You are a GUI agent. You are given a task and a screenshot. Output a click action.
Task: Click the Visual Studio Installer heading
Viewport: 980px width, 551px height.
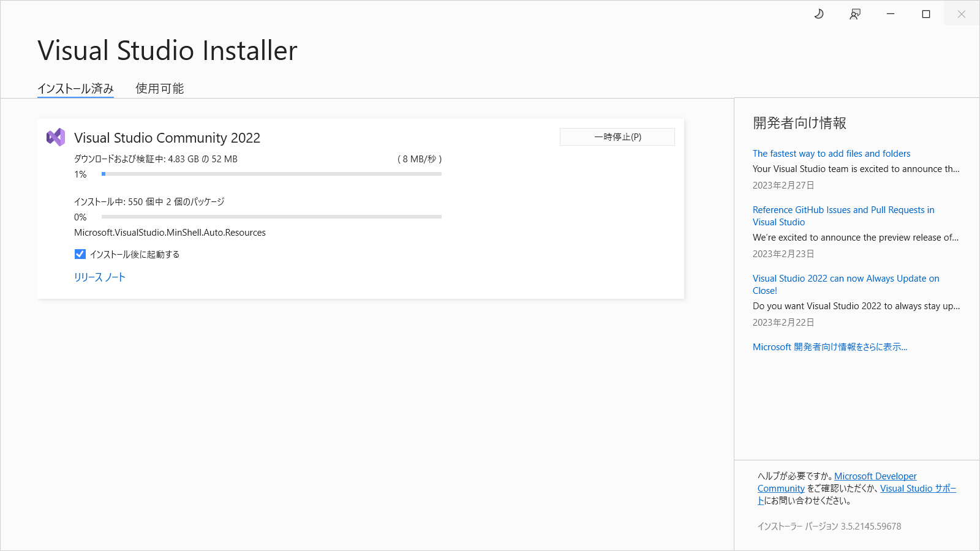(167, 50)
